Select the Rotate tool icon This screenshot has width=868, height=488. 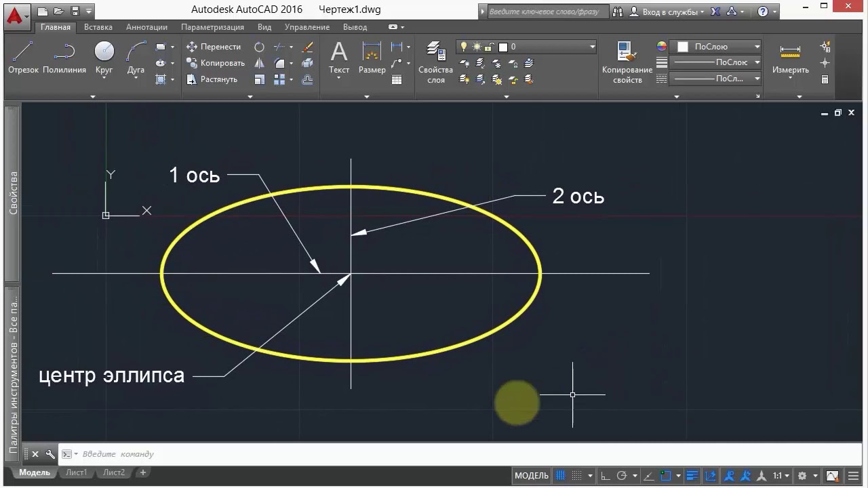[259, 47]
